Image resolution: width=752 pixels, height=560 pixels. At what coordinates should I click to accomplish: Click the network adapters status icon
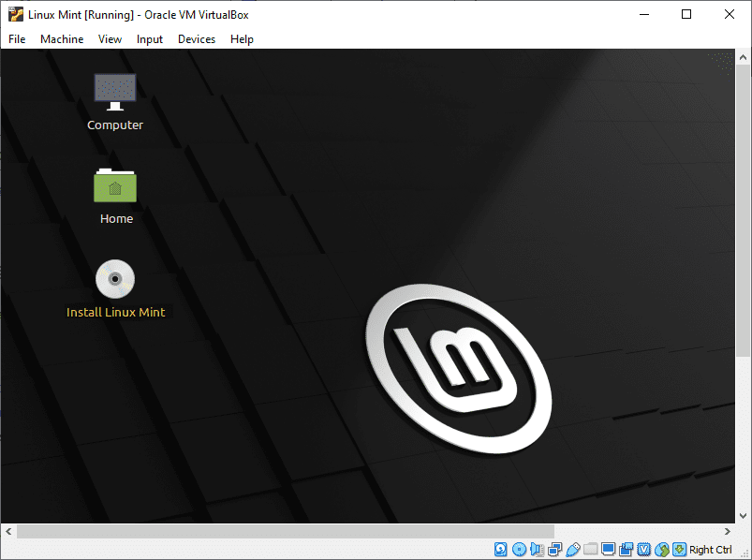(555, 549)
